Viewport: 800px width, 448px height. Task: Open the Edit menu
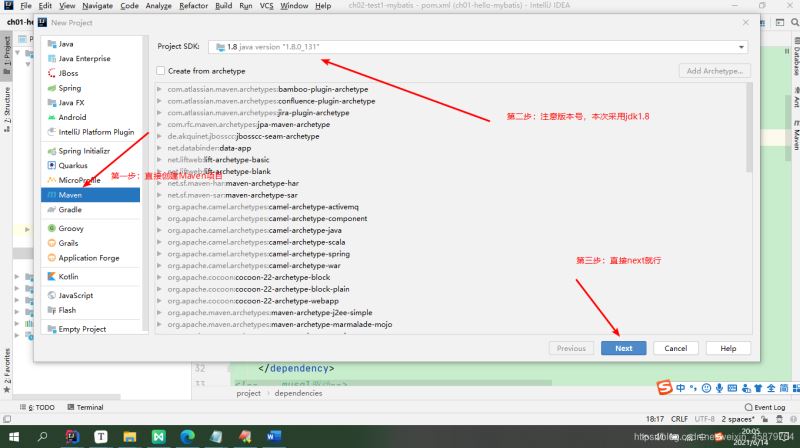[45, 6]
